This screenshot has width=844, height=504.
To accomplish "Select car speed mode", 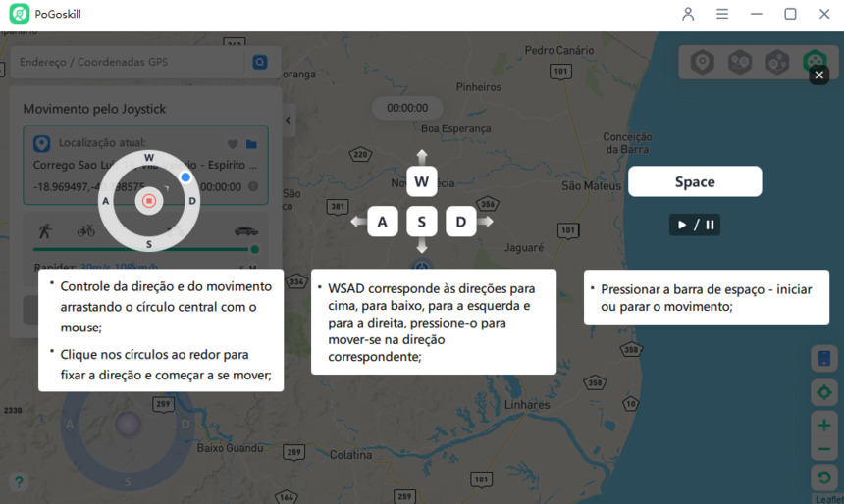I will tap(245, 231).
